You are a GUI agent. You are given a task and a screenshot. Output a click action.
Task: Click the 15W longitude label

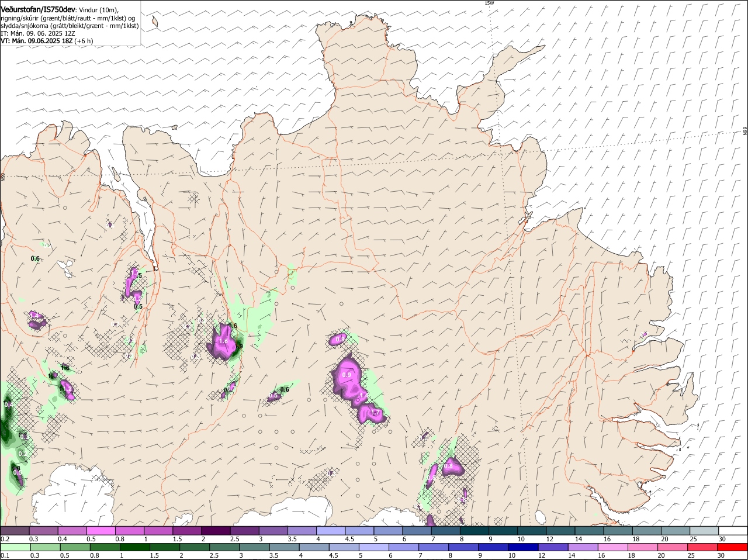tap(489, 3)
